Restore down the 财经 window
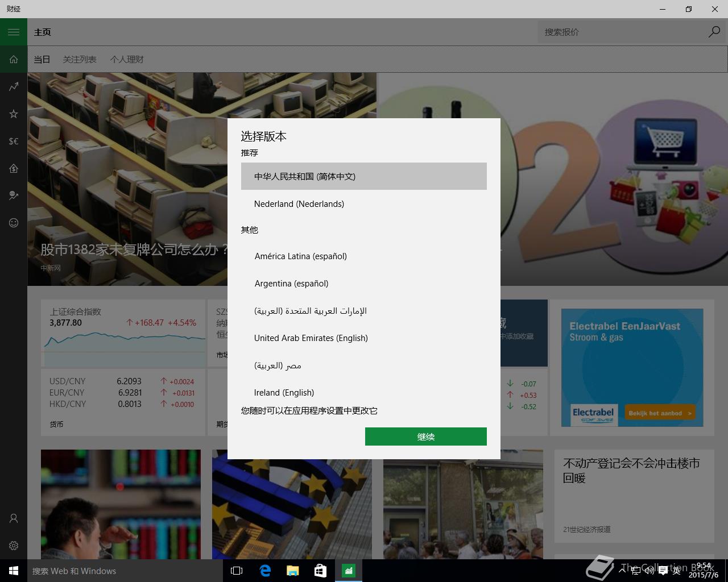 tap(689, 9)
